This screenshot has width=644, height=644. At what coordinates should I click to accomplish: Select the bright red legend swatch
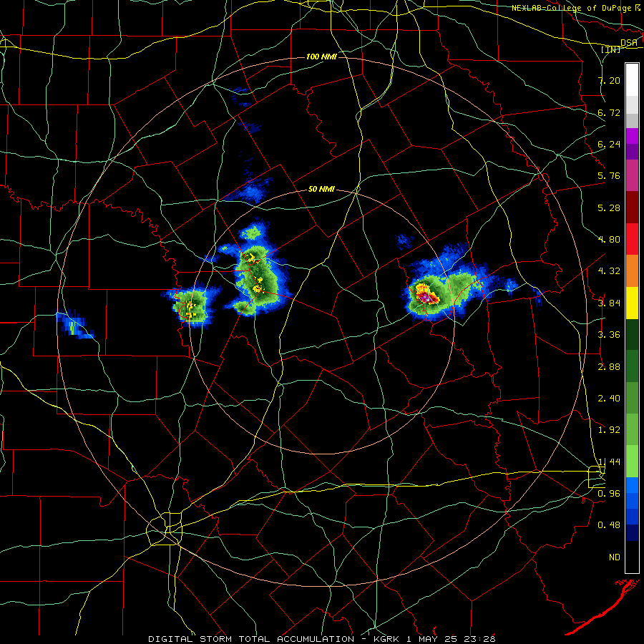(x=632, y=239)
